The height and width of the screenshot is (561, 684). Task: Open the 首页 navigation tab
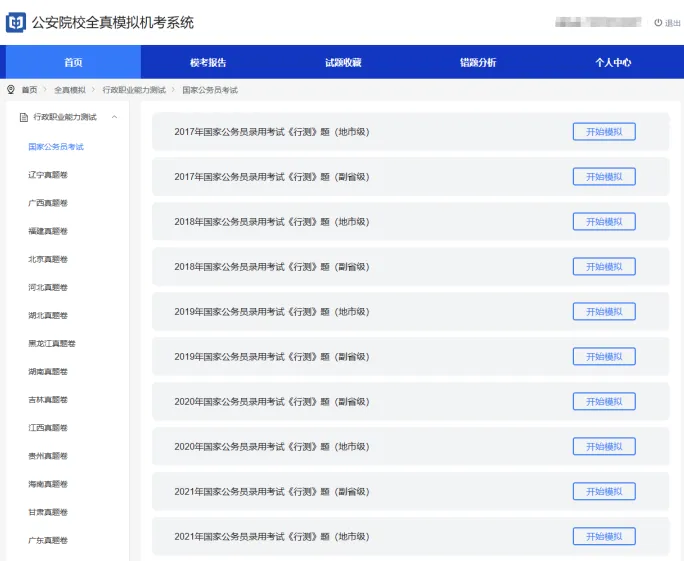73,62
